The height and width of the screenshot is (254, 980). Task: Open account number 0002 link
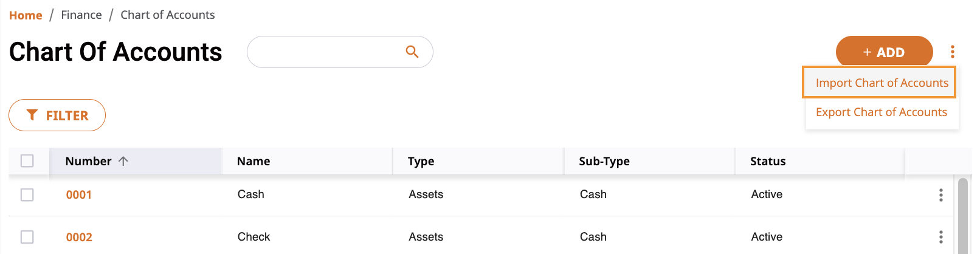click(79, 237)
